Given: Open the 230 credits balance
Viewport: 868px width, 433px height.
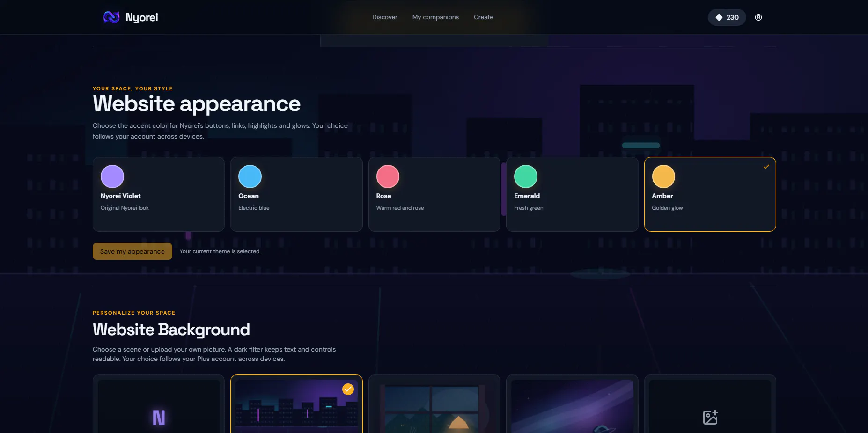Looking at the screenshot, I should point(727,17).
